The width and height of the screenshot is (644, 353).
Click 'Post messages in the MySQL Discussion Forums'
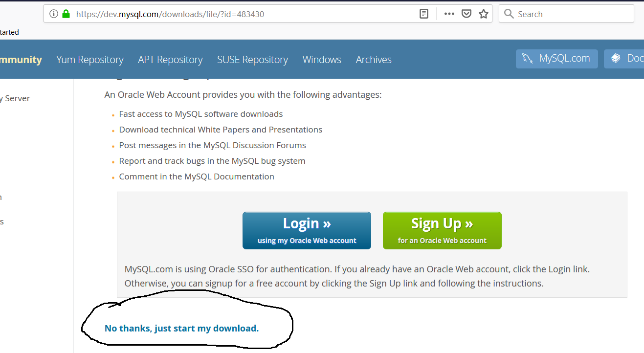pyautogui.click(x=213, y=145)
